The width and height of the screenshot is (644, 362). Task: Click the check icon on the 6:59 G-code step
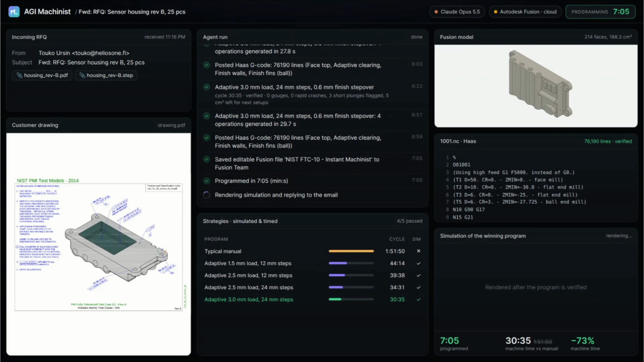coord(206,138)
